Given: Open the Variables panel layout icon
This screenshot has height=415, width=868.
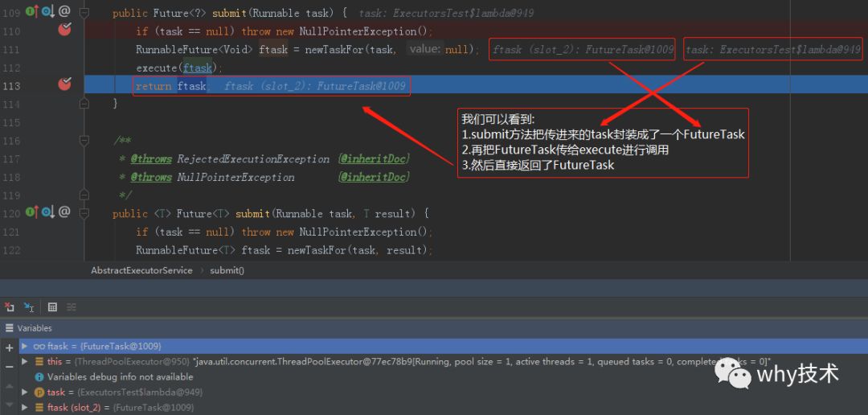Looking at the screenshot, I should pos(6,328).
